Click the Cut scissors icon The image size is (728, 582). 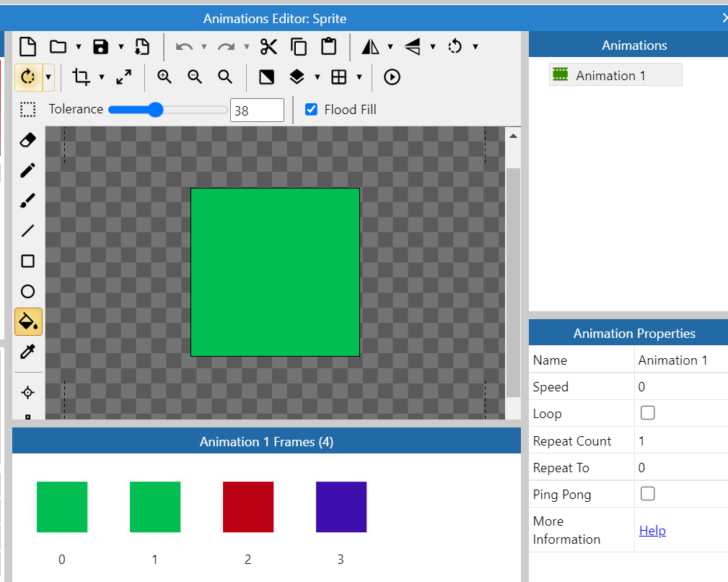(268, 46)
